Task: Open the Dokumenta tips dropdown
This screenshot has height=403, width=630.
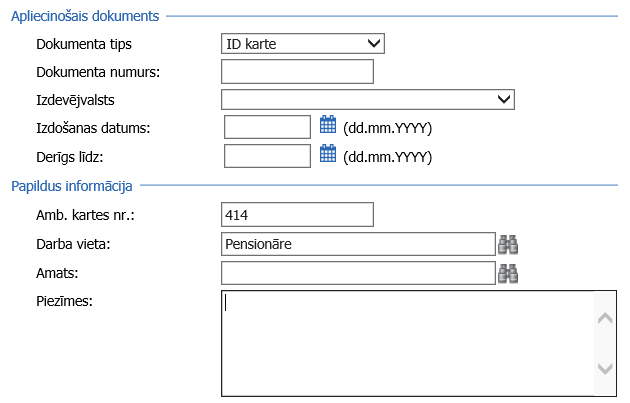Action: pyautogui.click(x=303, y=43)
